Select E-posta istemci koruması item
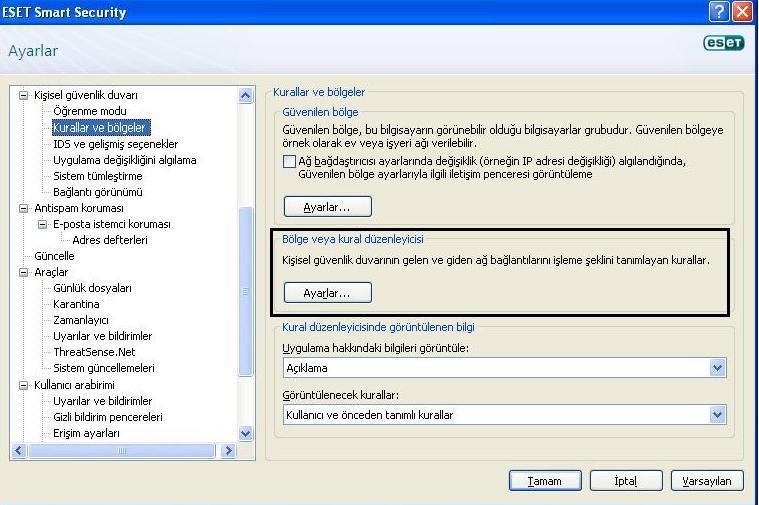Viewport: 759px width, 505px height. click(x=111, y=224)
